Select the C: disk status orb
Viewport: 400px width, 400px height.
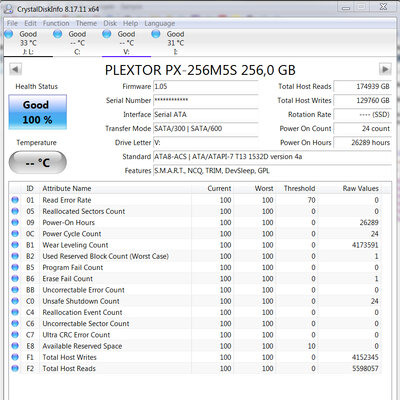(57, 34)
